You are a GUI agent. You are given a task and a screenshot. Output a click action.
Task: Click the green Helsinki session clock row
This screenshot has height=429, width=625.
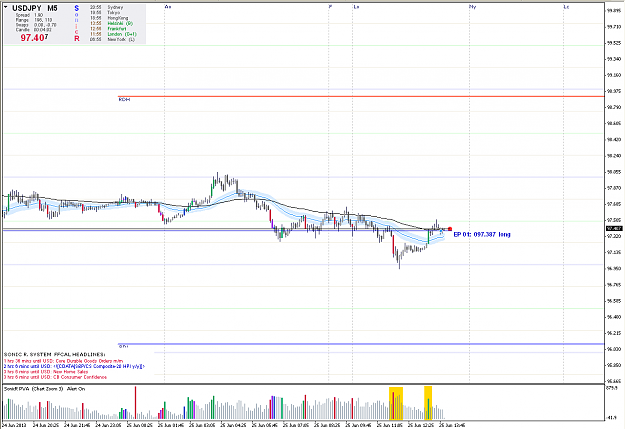(111, 24)
